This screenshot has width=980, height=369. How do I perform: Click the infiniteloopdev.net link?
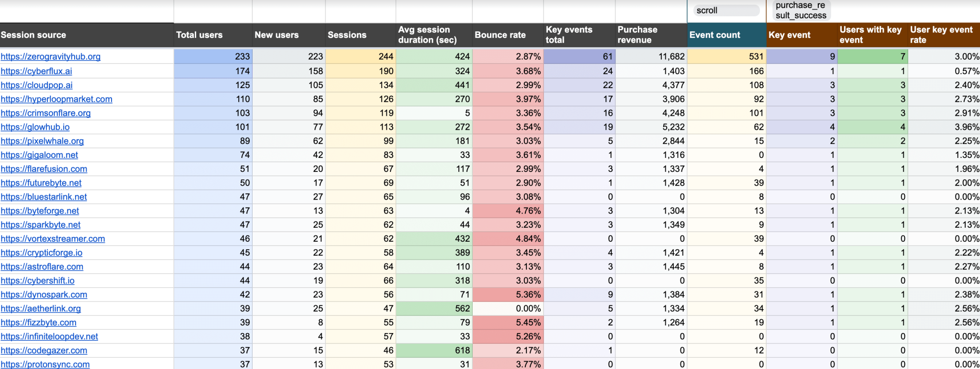(x=49, y=336)
